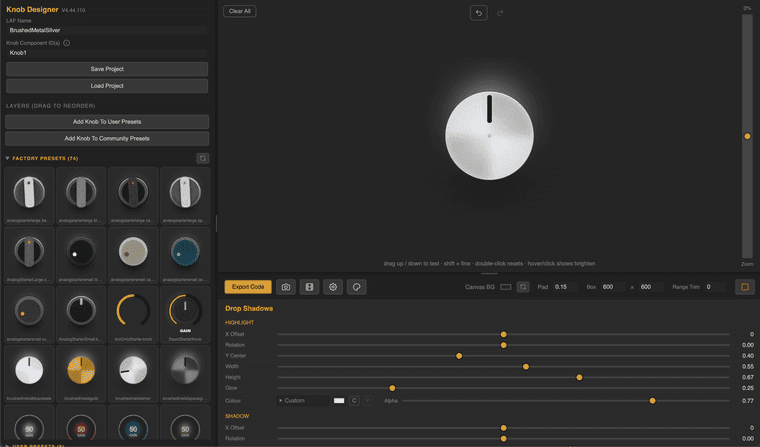
Task: Select the ArcOnlyStarter.knob preset
Action: click(133, 314)
